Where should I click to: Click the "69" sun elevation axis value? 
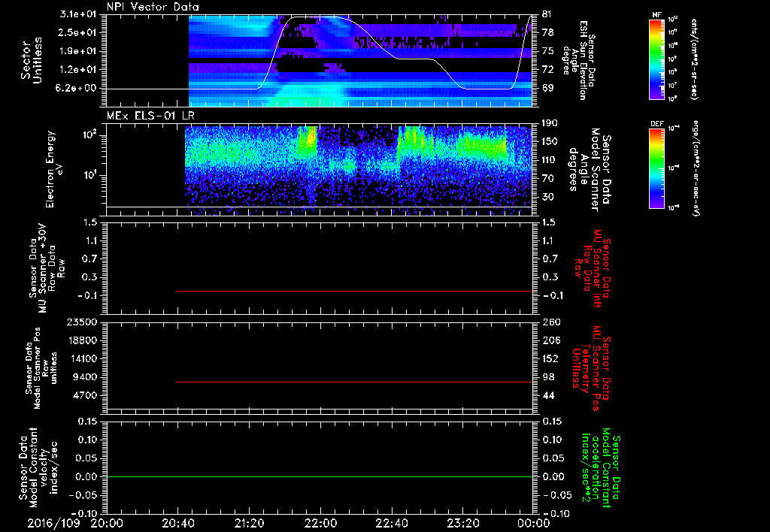pos(548,89)
